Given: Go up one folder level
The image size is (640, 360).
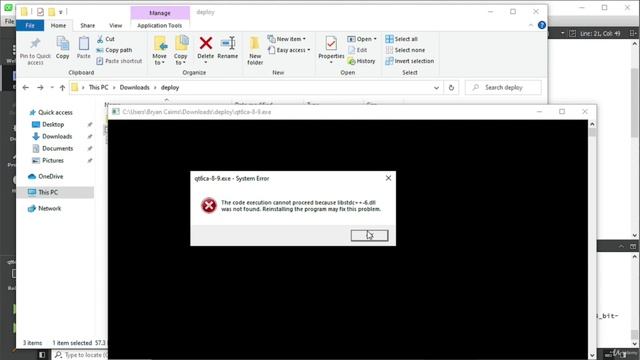Looking at the screenshot, I should click(x=62, y=87).
